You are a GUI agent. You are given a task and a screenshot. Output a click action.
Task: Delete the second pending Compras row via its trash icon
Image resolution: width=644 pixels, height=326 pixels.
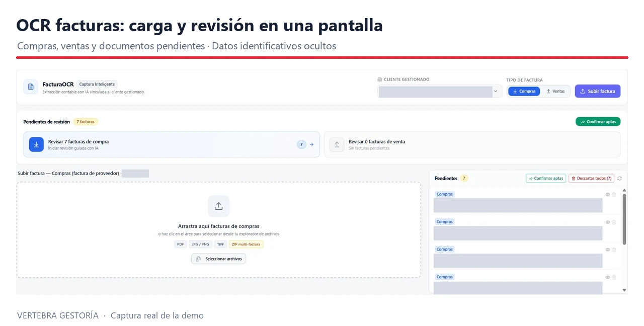614,222
